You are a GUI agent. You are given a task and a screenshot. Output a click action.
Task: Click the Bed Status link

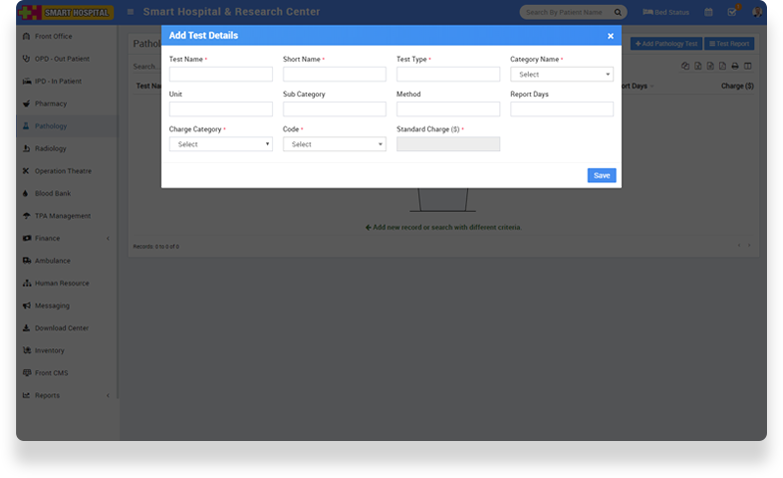pos(664,12)
